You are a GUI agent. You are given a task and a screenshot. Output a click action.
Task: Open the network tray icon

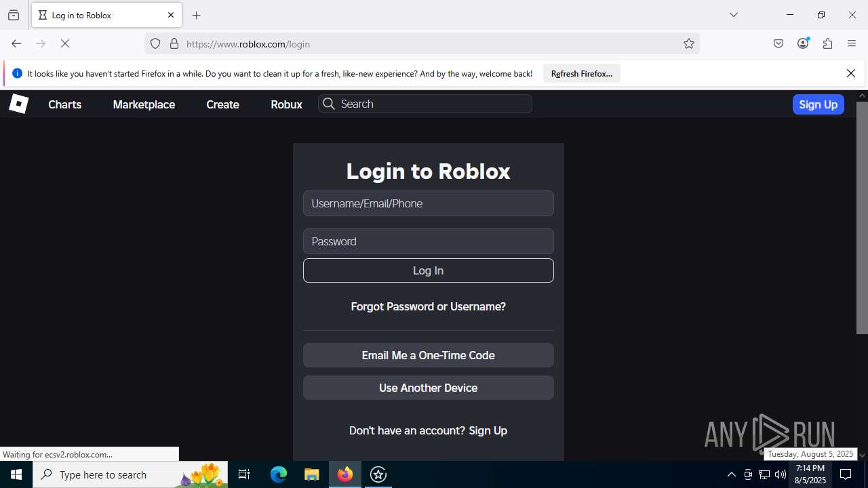(x=764, y=474)
